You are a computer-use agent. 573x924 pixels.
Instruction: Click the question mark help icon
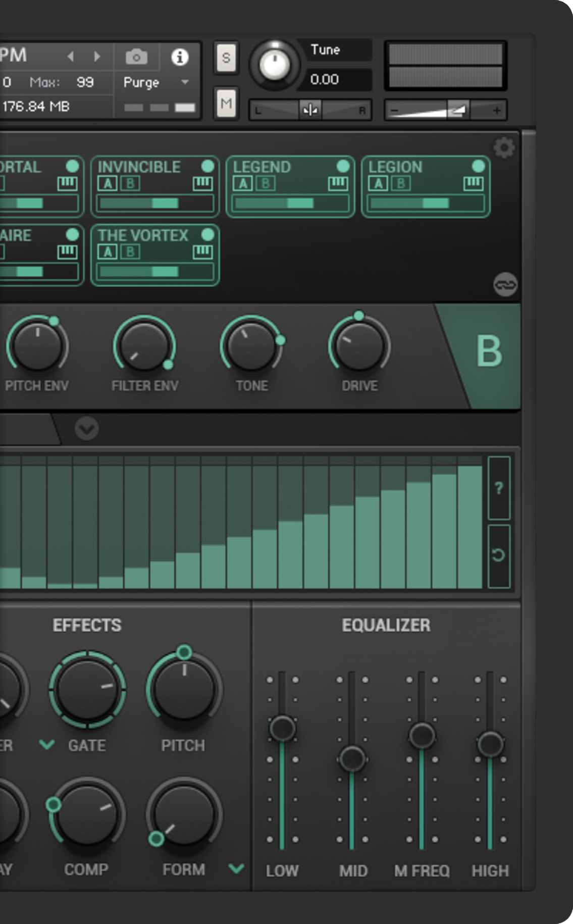pyautogui.click(x=499, y=488)
